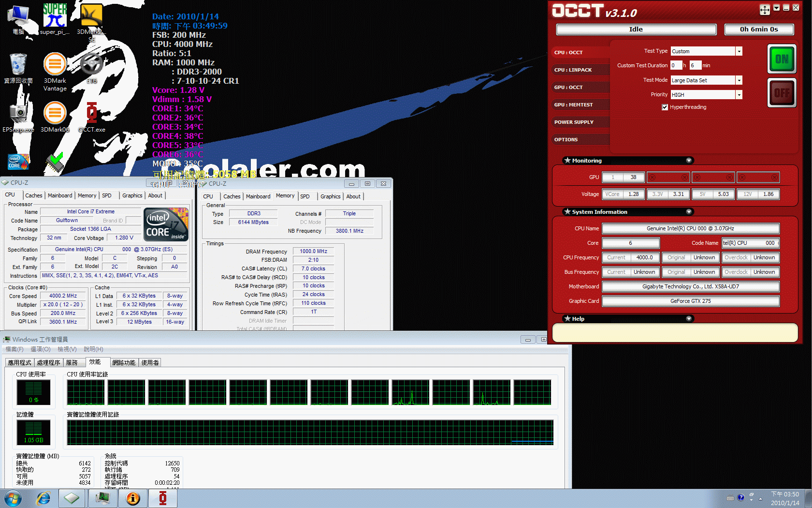Screen dimensions: 812x508
Task: Click the Windows Start orb
Action: click(13, 498)
